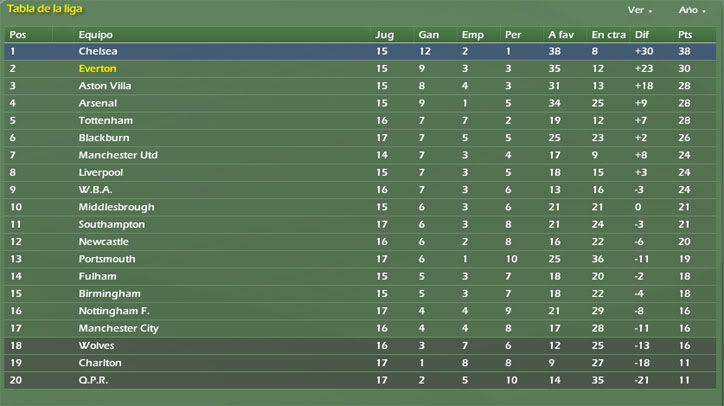
Task: Sort by the Equipo column header
Action: (96, 35)
